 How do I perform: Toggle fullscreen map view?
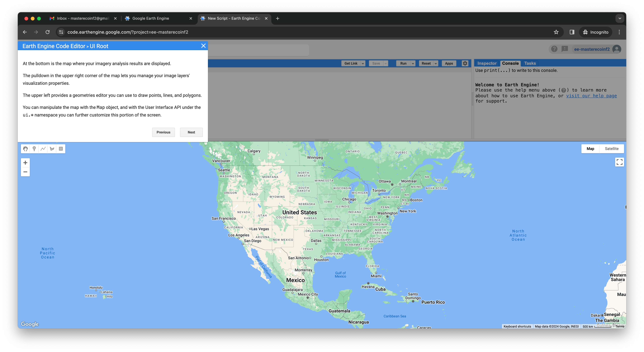click(x=619, y=162)
